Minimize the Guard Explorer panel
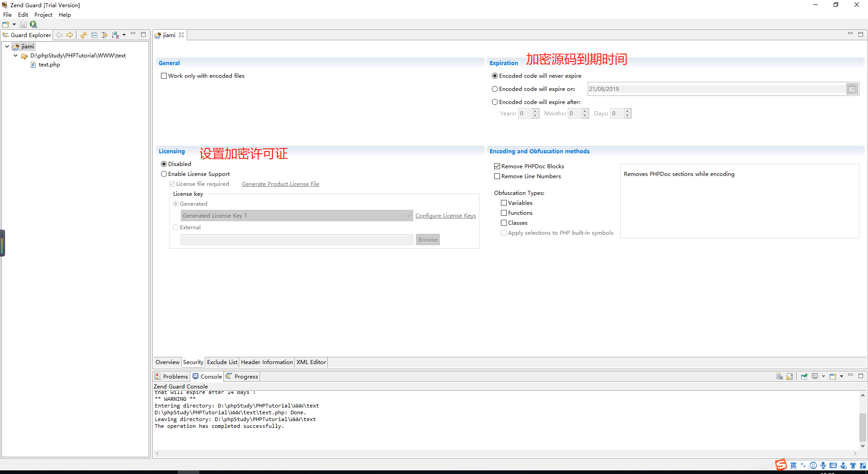Screen dimensions: 868x474 tap(133, 34)
